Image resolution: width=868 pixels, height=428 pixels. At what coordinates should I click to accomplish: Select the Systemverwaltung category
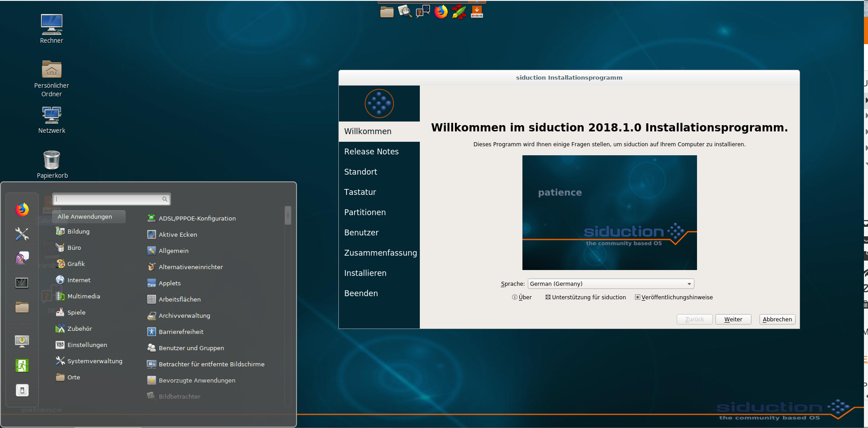[x=89, y=361]
